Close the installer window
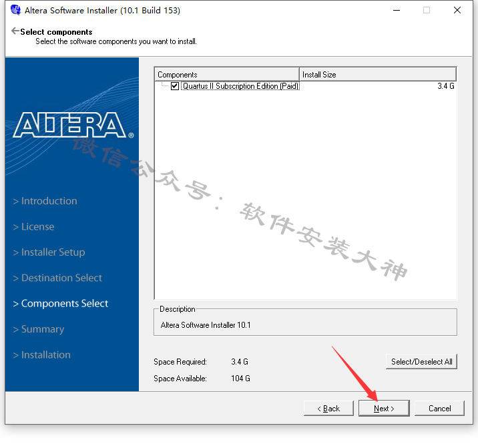This screenshot has width=478, height=448. point(457,11)
